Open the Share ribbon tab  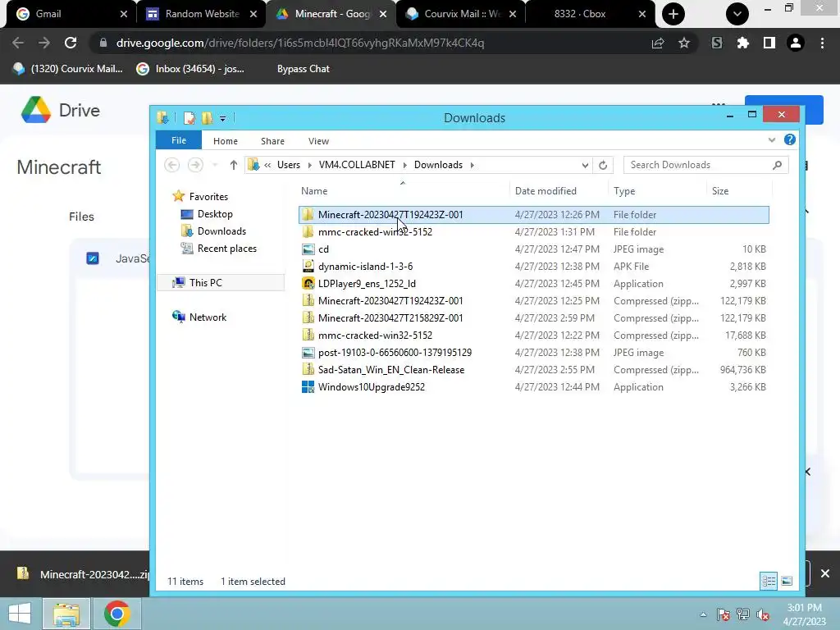[x=272, y=141]
